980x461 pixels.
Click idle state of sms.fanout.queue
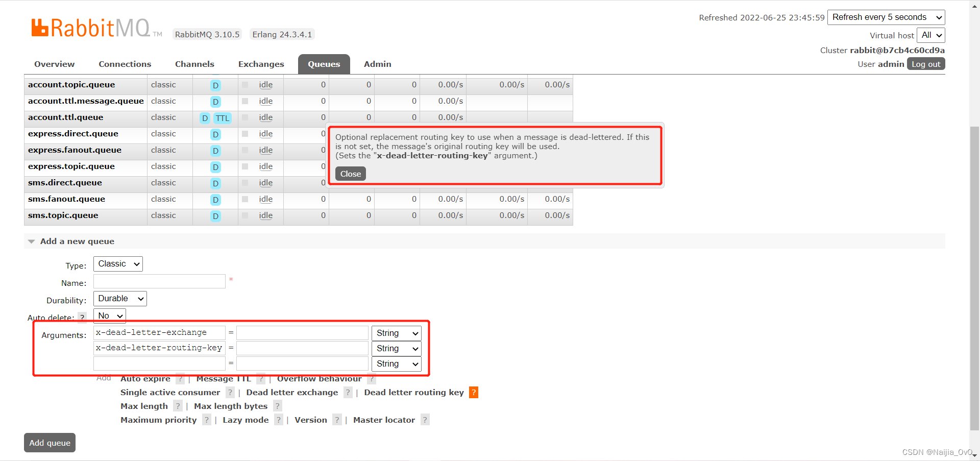pyautogui.click(x=265, y=199)
